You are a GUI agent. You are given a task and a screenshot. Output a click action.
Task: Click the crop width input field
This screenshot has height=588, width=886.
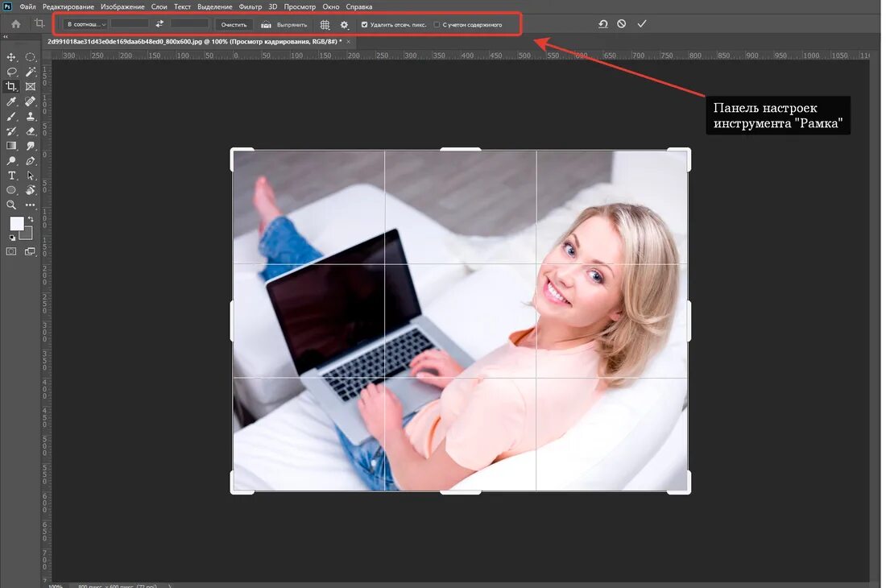coord(130,23)
